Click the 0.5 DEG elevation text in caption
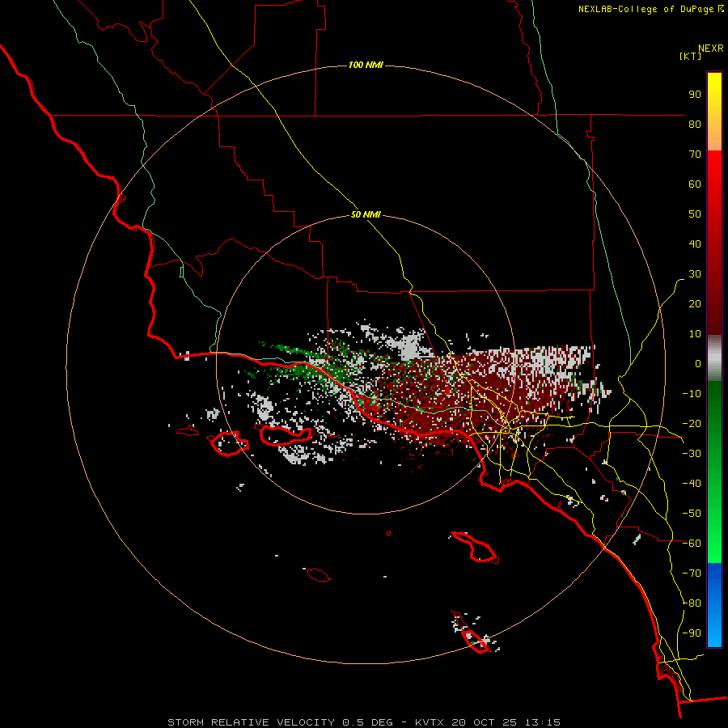Viewport: 728px width, 728px height. 367,722
